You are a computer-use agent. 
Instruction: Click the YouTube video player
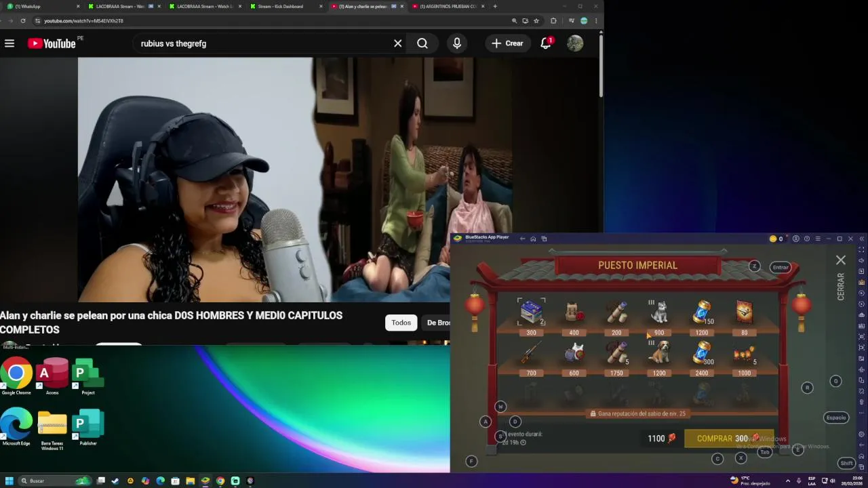(x=295, y=180)
